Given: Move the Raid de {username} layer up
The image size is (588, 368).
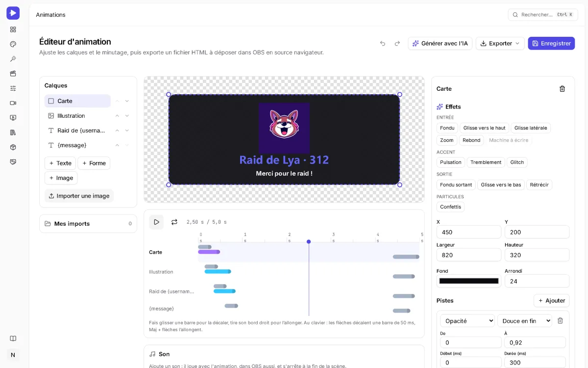Looking at the screenshot, I should tap(117, 131).
